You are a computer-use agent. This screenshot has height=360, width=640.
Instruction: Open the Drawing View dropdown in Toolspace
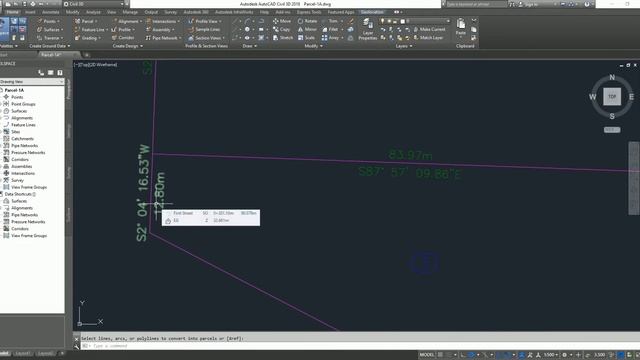(x=32, y=82)
